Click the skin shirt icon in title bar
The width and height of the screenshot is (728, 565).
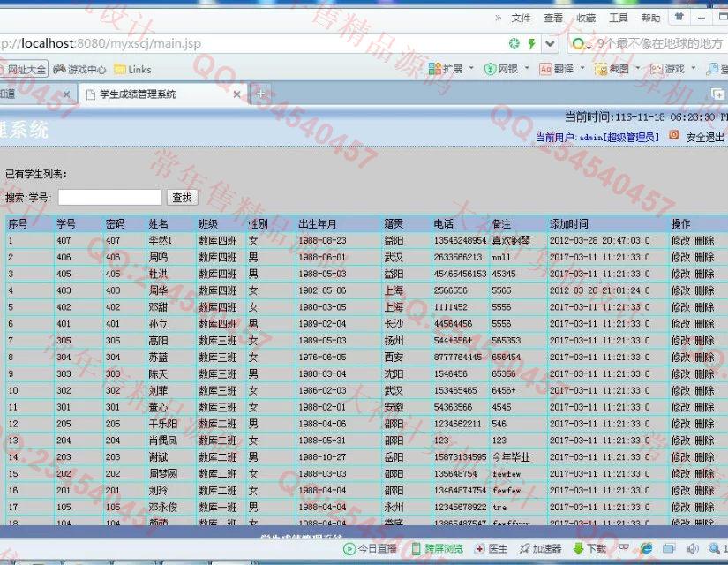click(679, 17)
